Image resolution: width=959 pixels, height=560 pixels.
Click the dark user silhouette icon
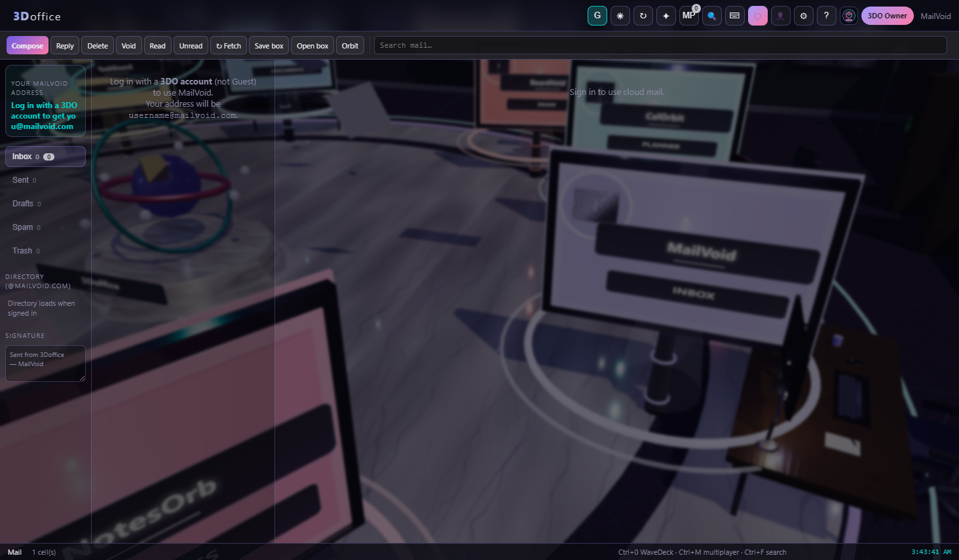(x=781, y=16)
